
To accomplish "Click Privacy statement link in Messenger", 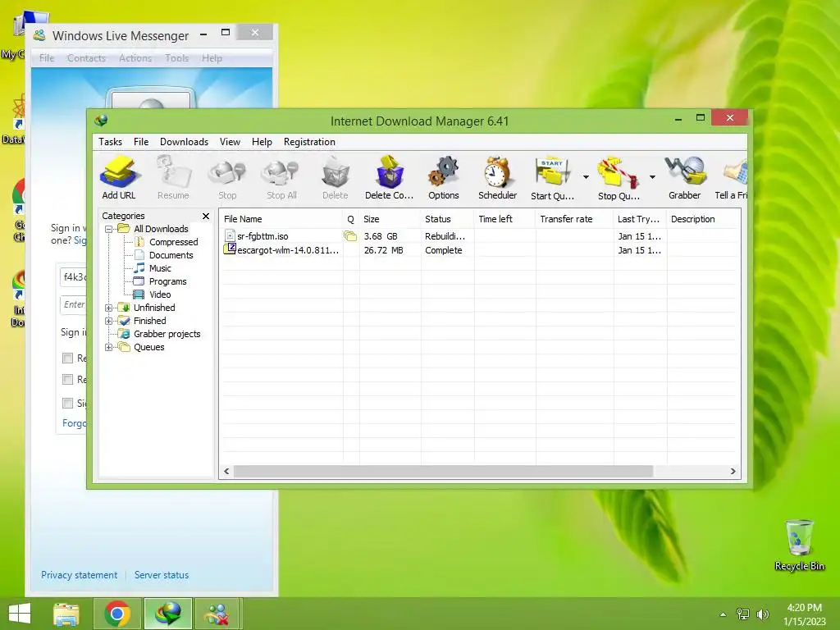I will click(x=80, y=575).
